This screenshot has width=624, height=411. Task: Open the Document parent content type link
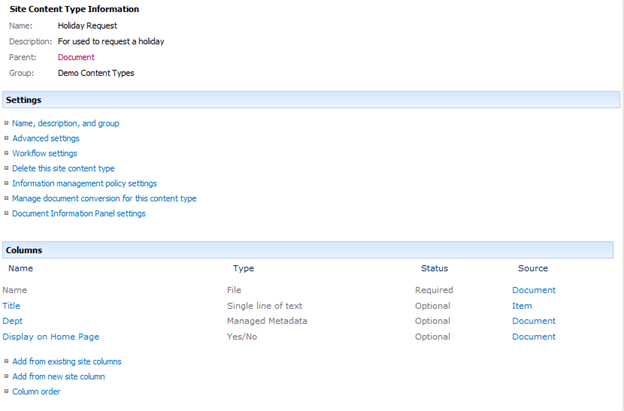click(76, 57)
